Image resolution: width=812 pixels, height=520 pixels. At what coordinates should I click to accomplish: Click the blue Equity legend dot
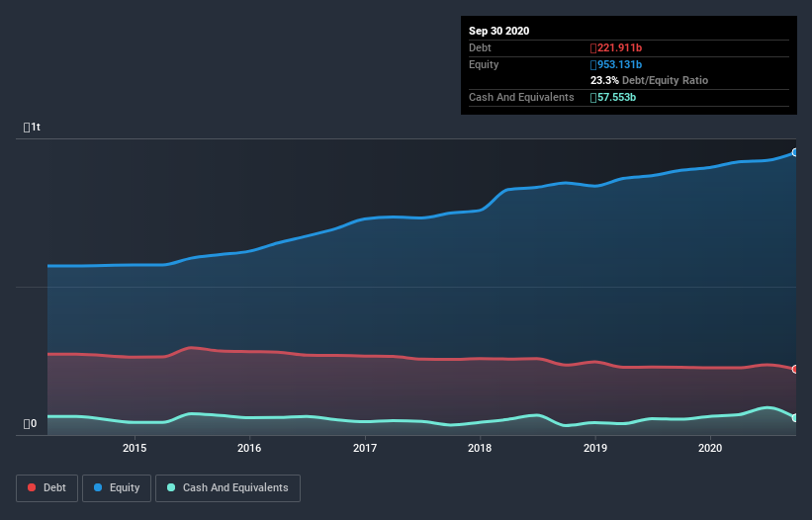(x=98, y=487)
